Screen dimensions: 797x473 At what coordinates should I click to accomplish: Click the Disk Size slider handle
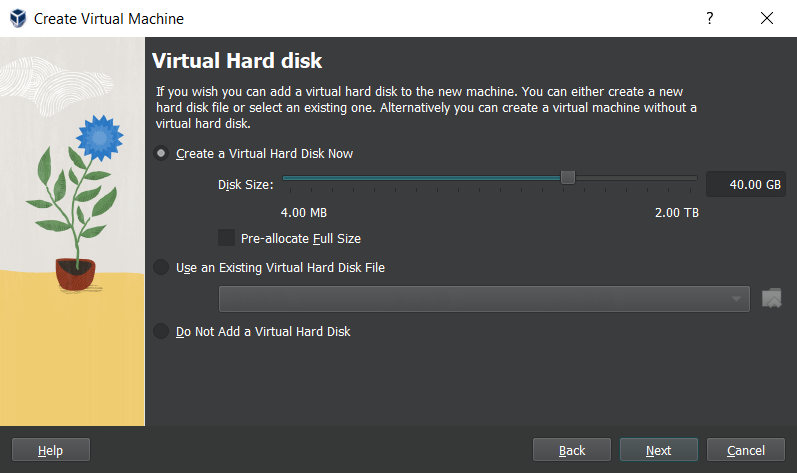568,177
